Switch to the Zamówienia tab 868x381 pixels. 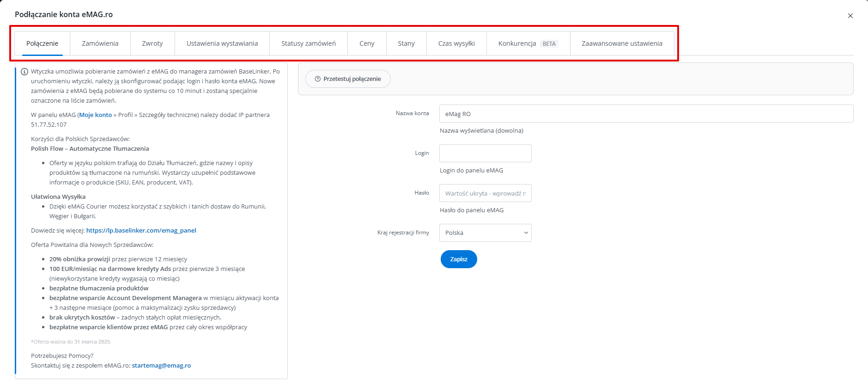[x=100, y=43]
